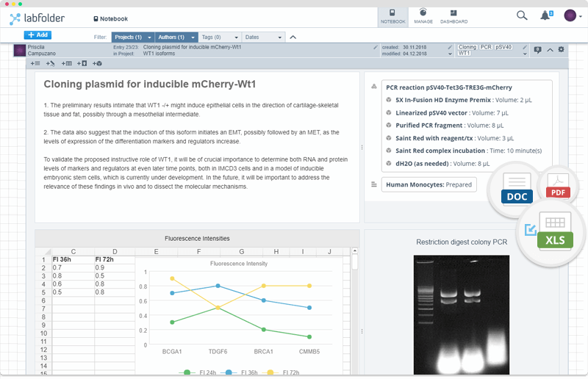Open the search magnifier
This screenshot has width=588, height=379.
[x=522, y=15]
